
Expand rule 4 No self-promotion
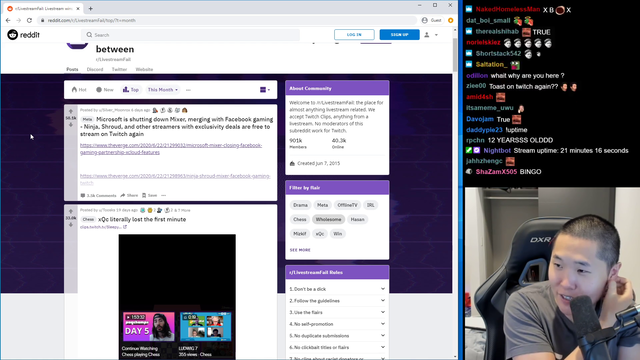click(337, 324)
